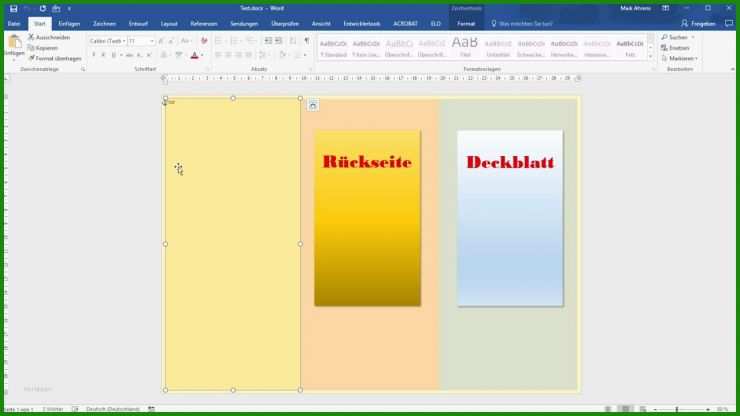The image size is (740, 416).
Task: Align text to the right
Action: (239, 55)
